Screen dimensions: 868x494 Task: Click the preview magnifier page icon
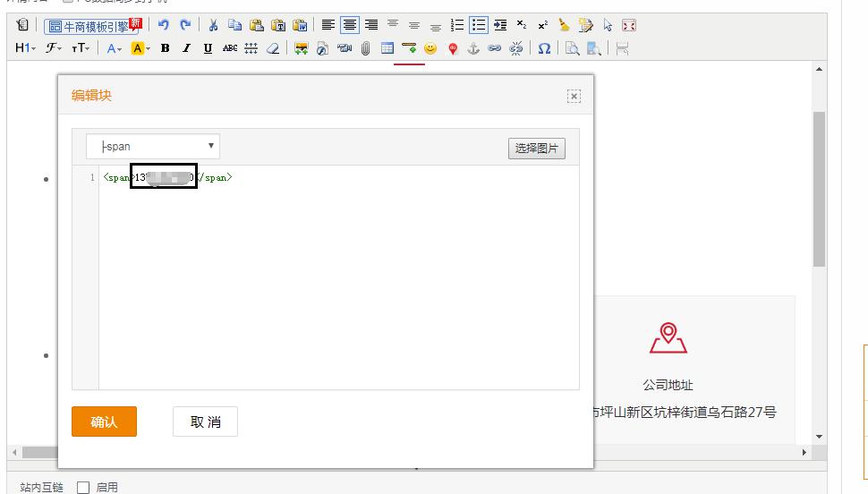[573, 48]
